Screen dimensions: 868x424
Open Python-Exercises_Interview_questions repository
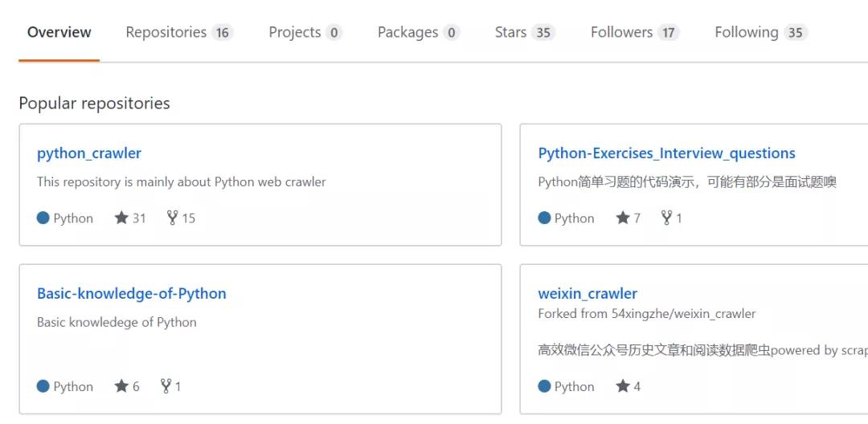click(666, 153)
